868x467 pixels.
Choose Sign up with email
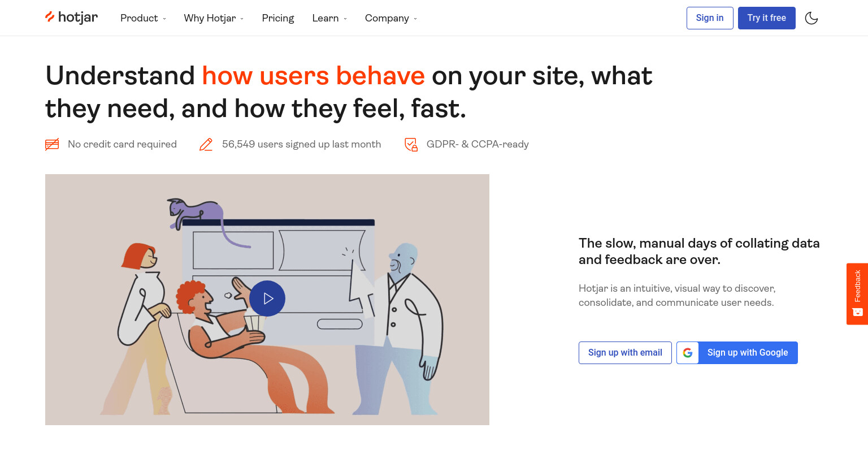tap(625, 353)
